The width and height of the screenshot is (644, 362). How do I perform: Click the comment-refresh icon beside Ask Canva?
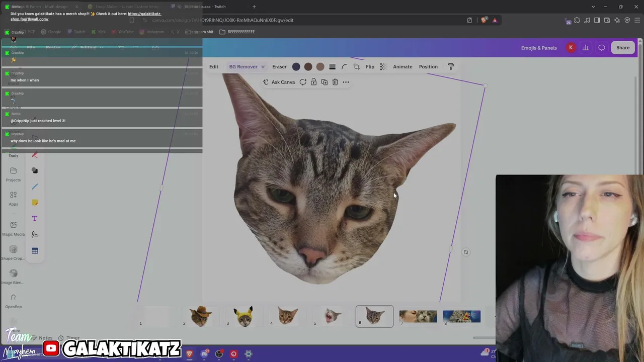(303, 82)
